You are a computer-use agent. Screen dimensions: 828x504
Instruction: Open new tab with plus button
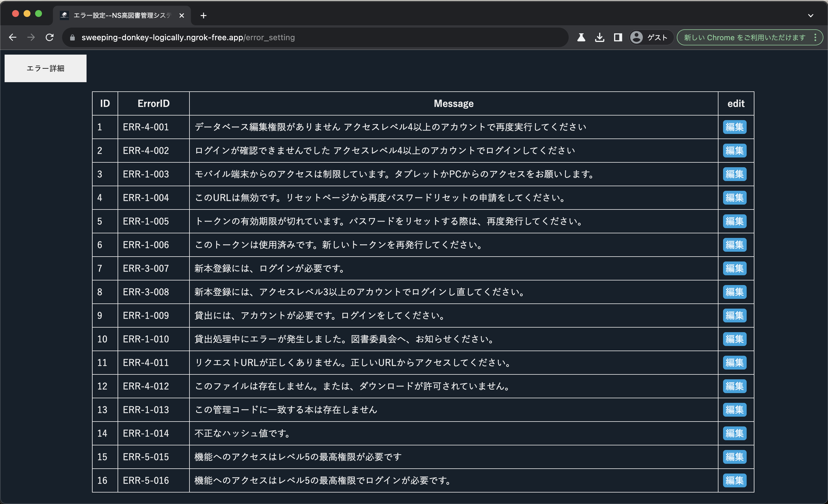[203, 16]
